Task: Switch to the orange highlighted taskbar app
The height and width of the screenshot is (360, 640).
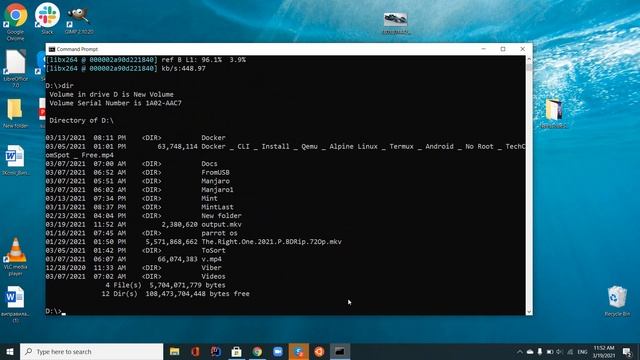Action: pos(299,351)
